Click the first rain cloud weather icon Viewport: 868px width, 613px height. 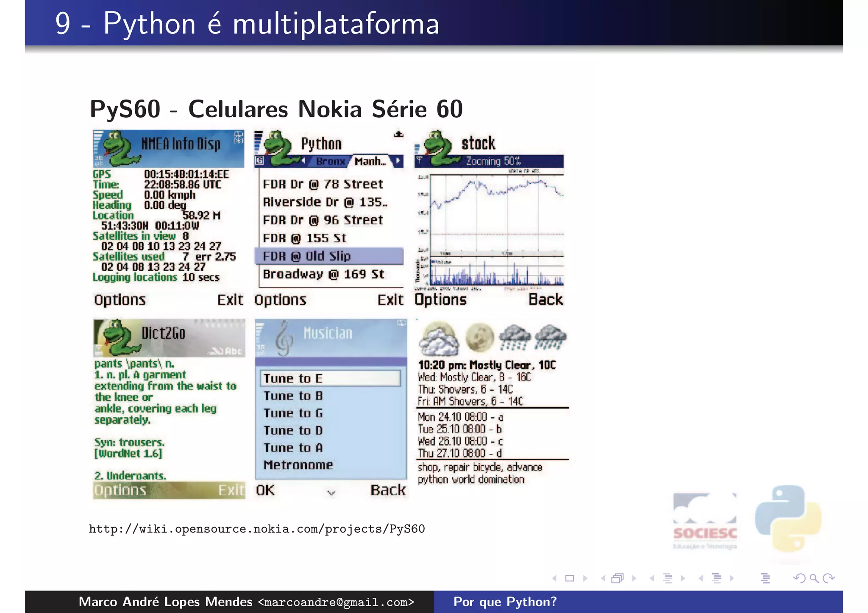[x=515, y=338]
